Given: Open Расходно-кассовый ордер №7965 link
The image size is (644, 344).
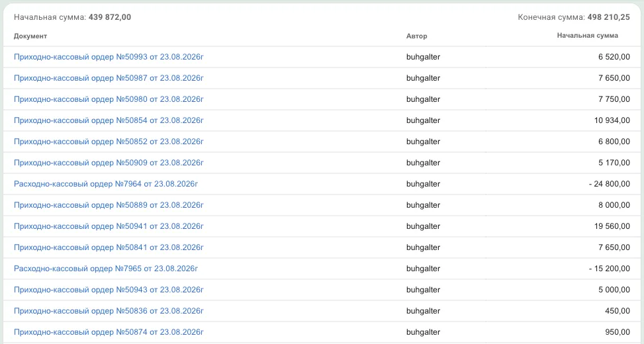Looking at the screenshot, I should (x=106, y=269).
